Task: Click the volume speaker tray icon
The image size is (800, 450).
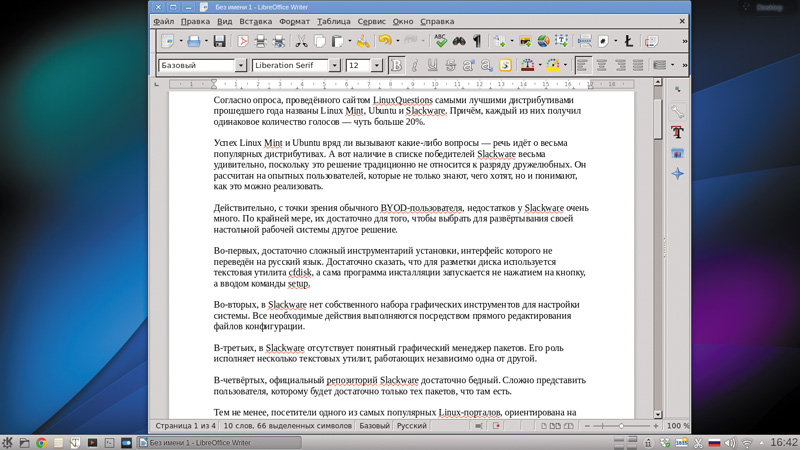Action: point(730,443)
